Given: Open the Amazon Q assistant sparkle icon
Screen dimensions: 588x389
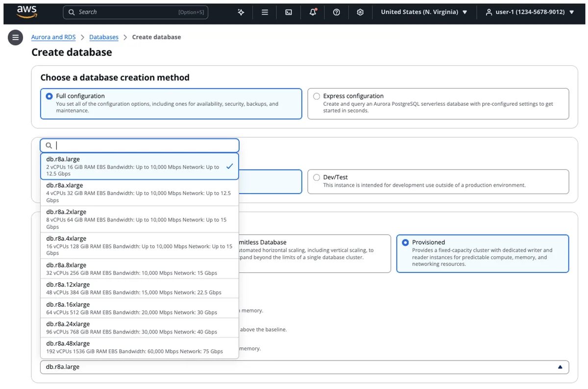Looking at the screenshot, I should tap(241, 12).
